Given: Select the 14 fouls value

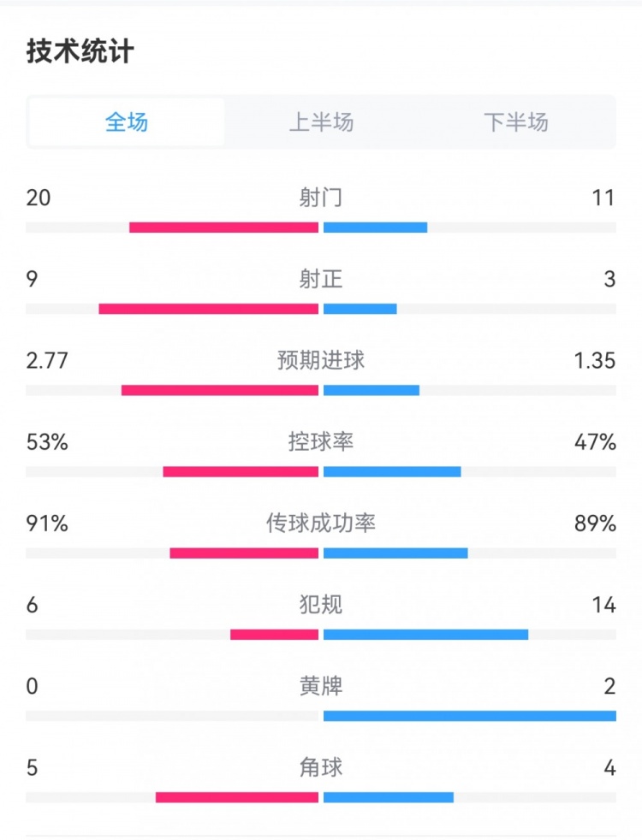Looking at the screenshot, I should (x=603, y=605).
